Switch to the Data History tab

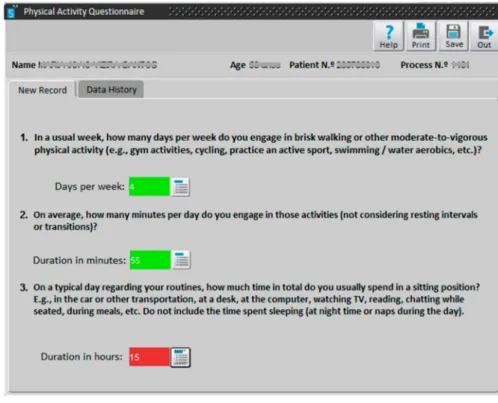coord(111,89)
